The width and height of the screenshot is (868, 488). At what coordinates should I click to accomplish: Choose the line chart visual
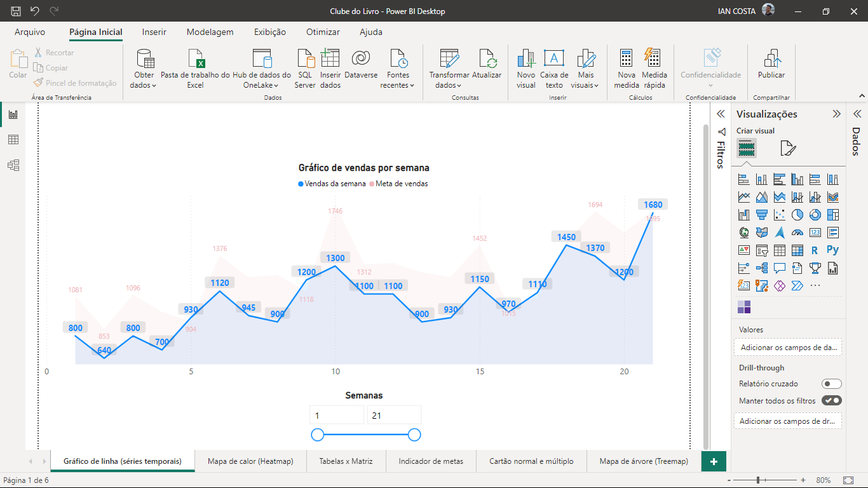pyautogui.click(x=744, y=197)
